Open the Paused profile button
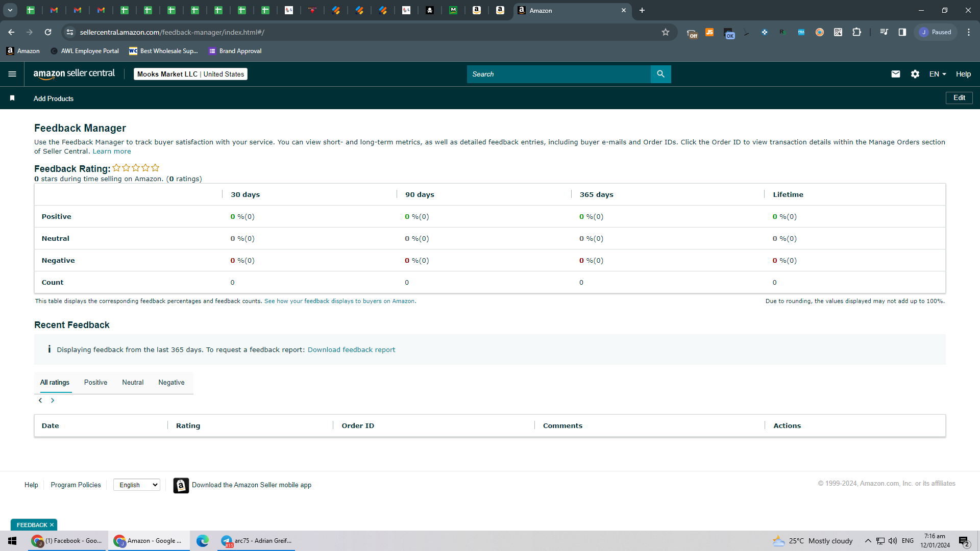This screenshot has width=980, height=551. pos(935,32)
